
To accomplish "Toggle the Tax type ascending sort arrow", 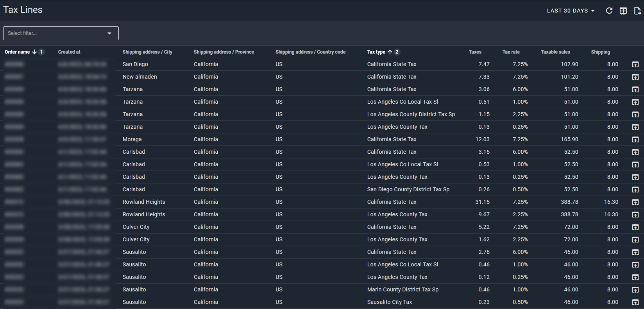I will (390, 52).
